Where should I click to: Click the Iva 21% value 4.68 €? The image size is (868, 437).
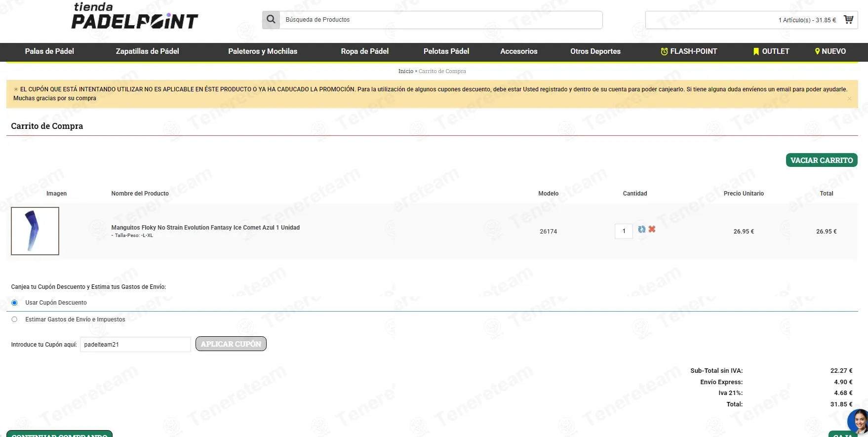pos(843,393)
